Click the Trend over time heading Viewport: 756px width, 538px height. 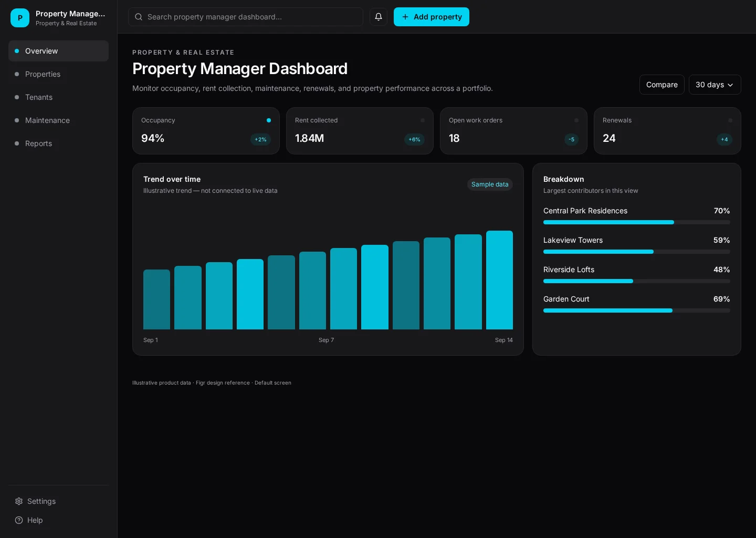172,179
